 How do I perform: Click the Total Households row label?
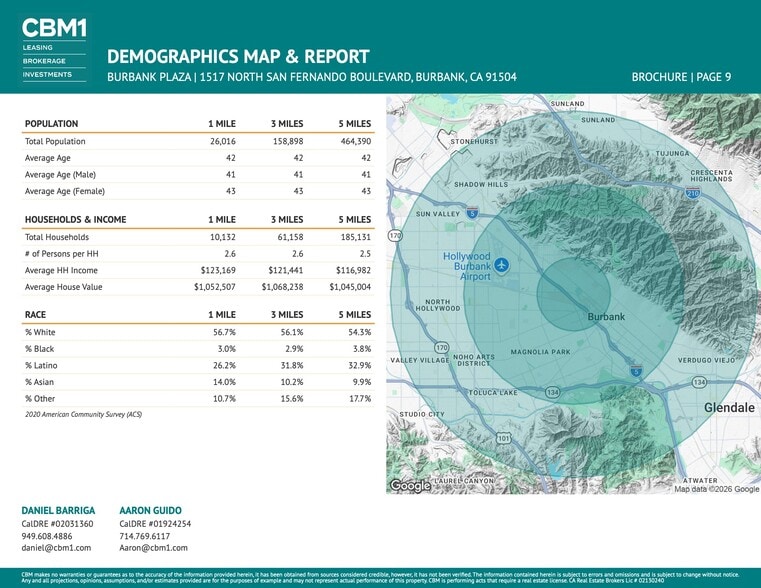click(57, 237)
